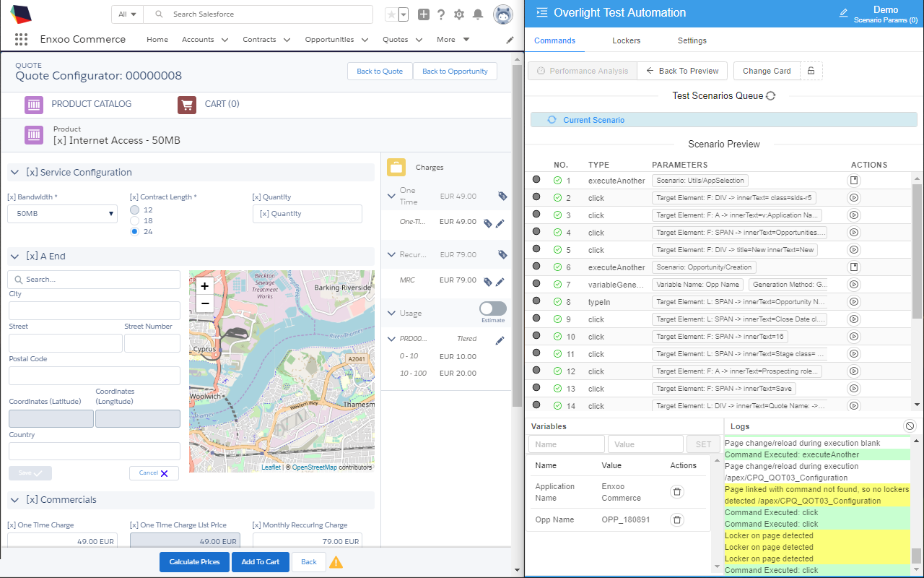Viewport: 924px width, 578px height.
Task: Open the favorites list dropdown arrow
Action: pyautogui.click(x=404, y=14)
